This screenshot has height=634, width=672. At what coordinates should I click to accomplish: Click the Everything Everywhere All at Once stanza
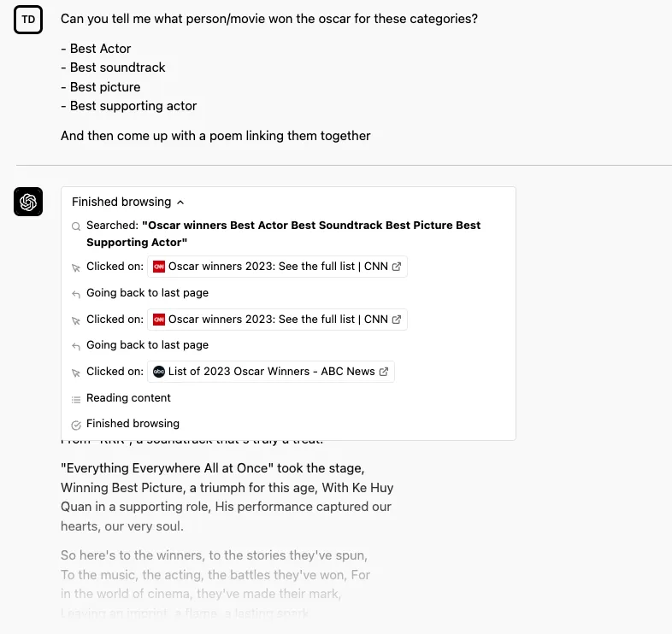pos(227,497)
